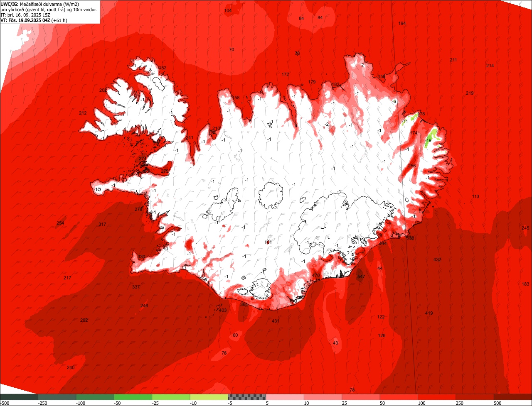This screenshot has width=532, height=406.
Task: Click the valid time text 'VT: Fös. 19.09.2025 04Z (+61 h)'
Action: tap(34, 20)
